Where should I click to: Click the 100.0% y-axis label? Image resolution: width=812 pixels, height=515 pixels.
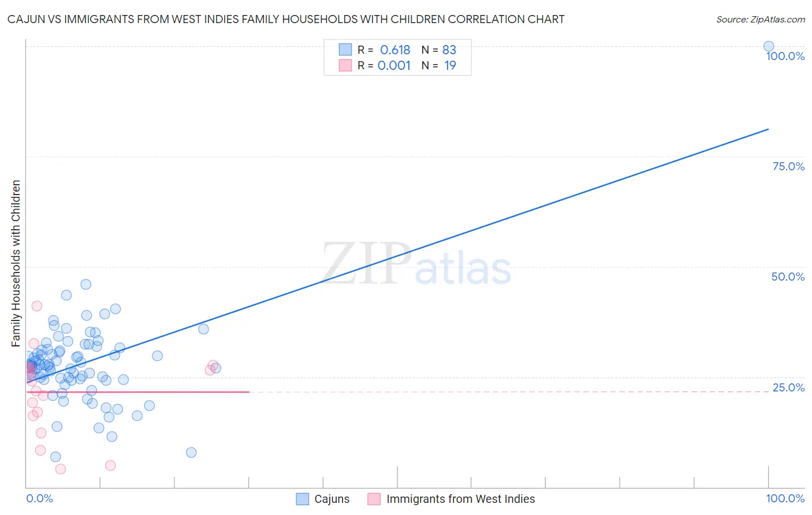(785, 56)
